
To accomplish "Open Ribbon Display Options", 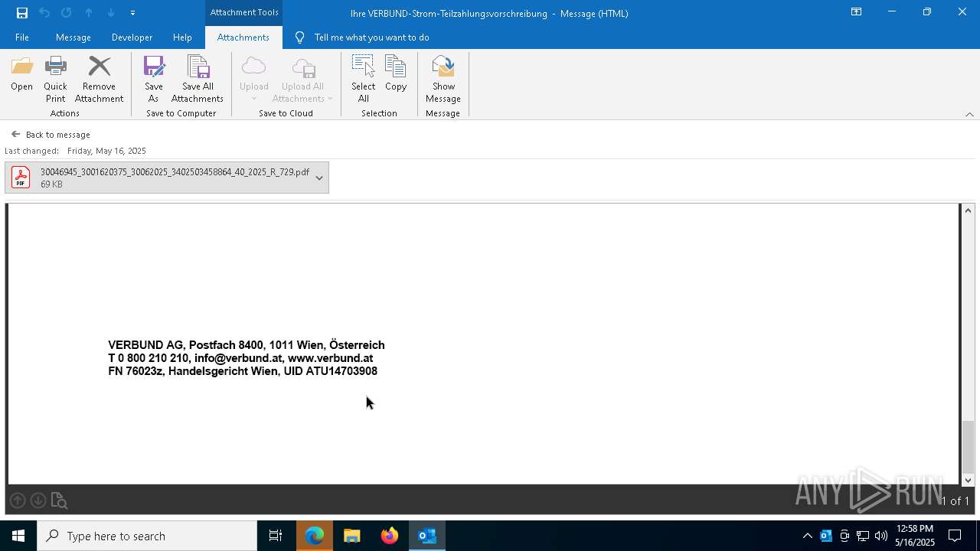I will point(856,12).
